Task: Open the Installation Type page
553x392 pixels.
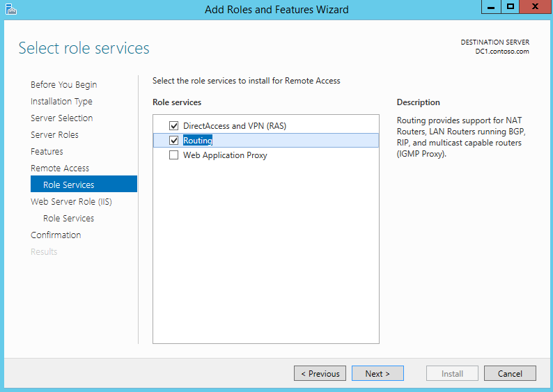Action: [x=61, y=102]
